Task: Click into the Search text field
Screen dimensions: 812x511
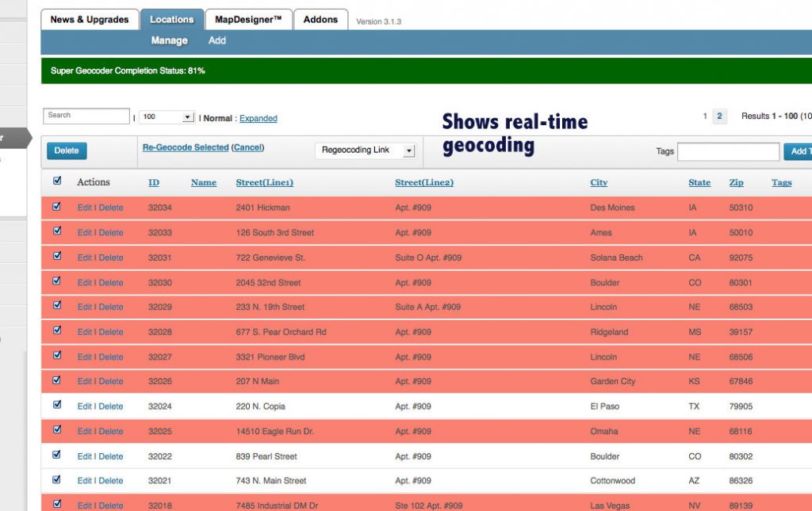Action: (86, 116)
